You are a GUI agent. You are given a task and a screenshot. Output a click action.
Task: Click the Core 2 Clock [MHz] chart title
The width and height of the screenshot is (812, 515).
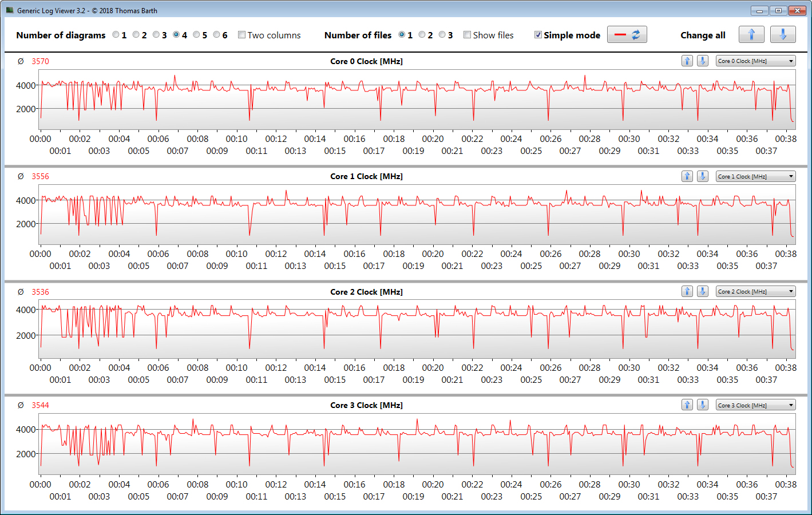(x=366, y=292)
